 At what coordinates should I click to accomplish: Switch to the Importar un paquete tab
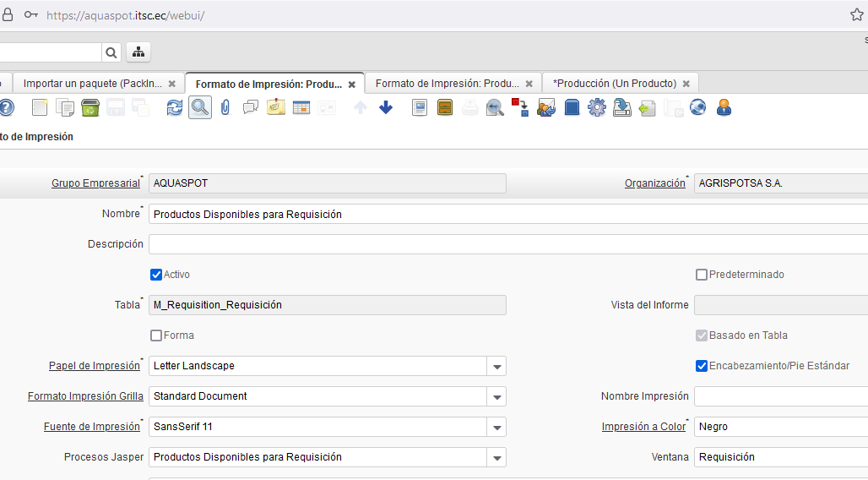92,84
